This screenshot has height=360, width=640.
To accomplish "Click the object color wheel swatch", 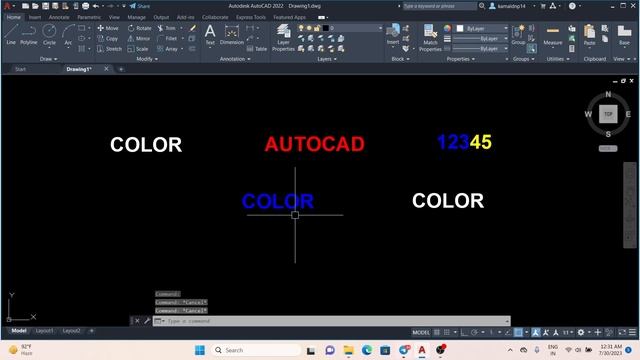I will [x=447, y=28].
